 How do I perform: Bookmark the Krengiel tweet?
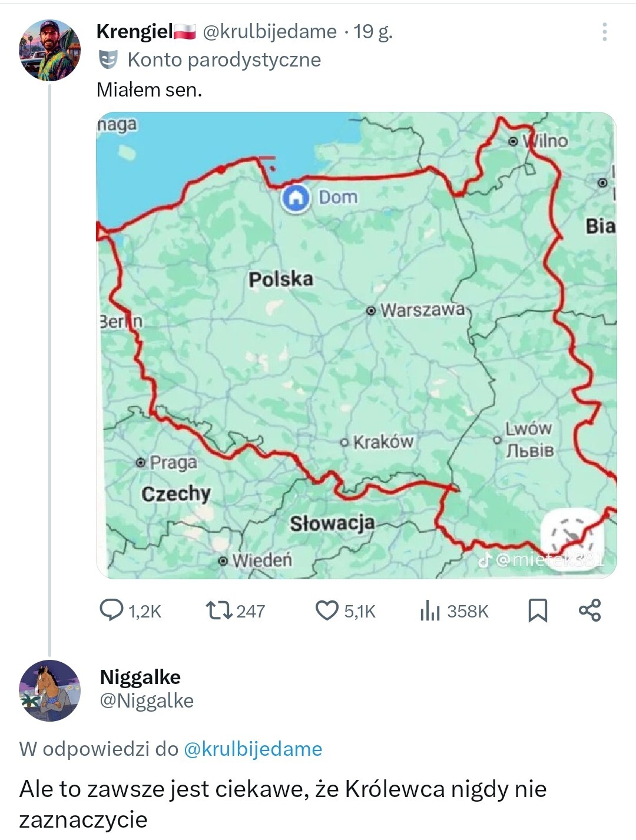(x=538, y=610)
